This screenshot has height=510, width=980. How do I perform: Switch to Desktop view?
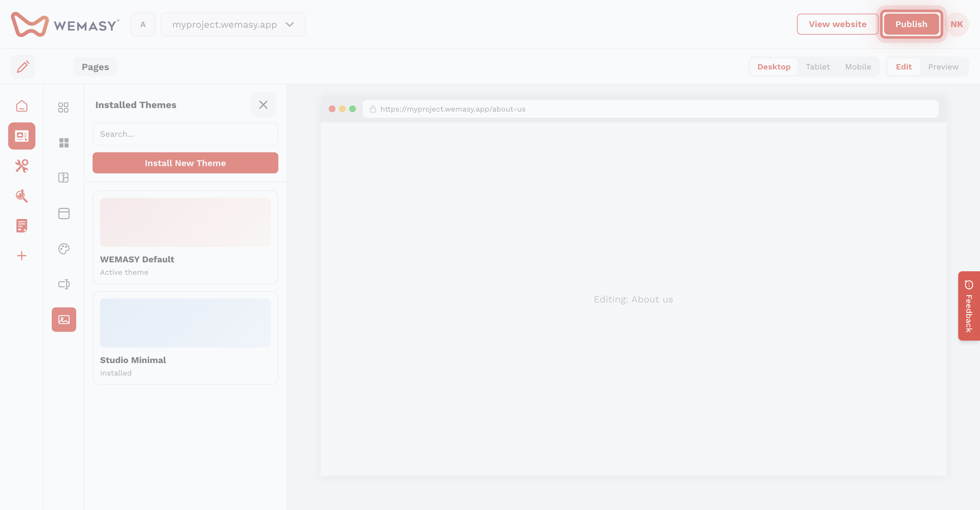pyautogui.click(x=774, y=67)
